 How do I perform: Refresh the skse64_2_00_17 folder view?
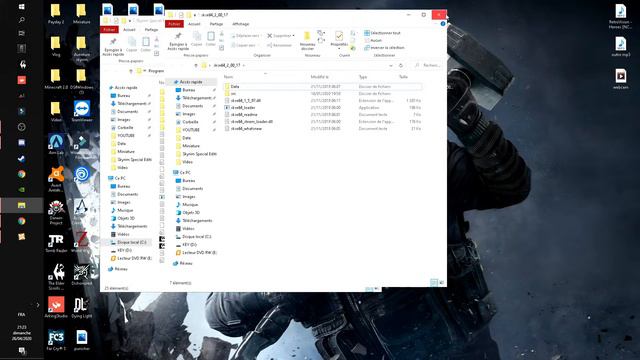point(401,65)
